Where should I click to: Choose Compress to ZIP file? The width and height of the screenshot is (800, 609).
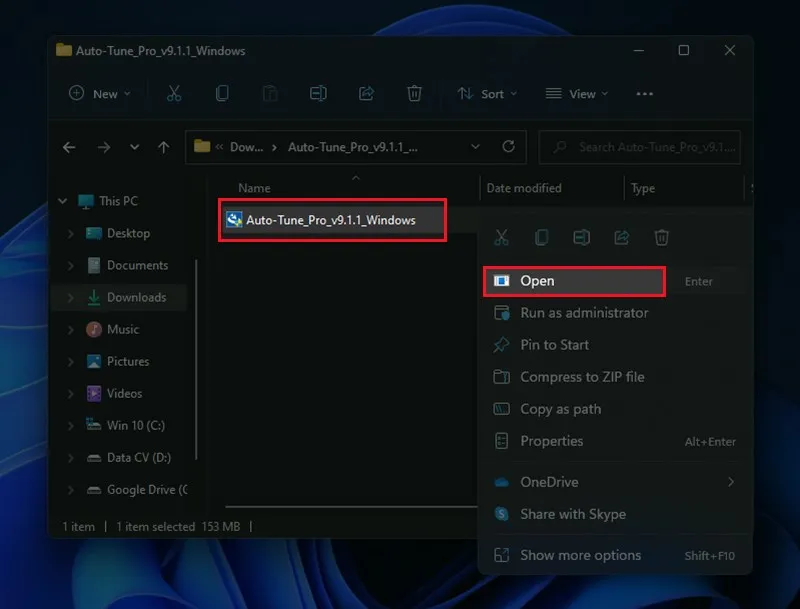pos(582,377)
